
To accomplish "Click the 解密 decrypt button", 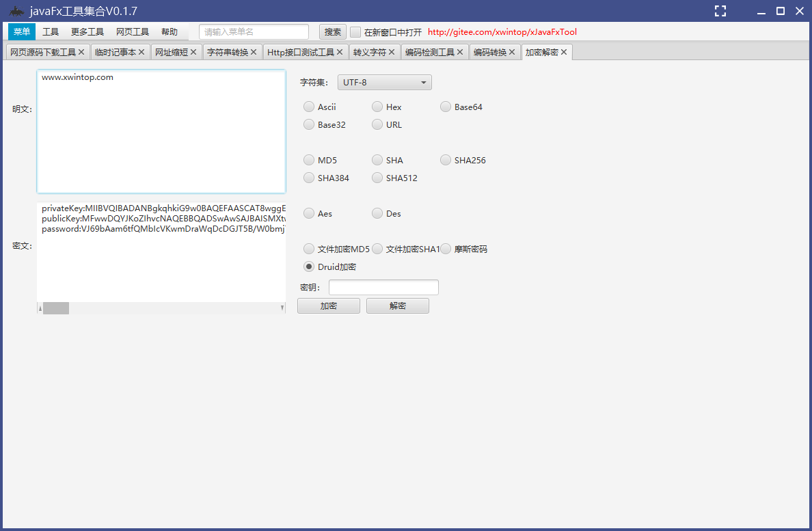I will 398,306.
